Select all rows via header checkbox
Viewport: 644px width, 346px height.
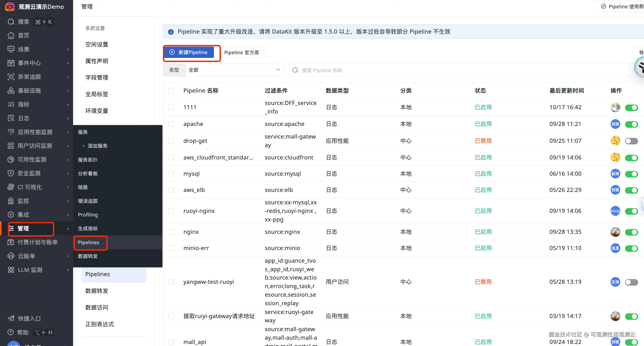pos(171,91)
